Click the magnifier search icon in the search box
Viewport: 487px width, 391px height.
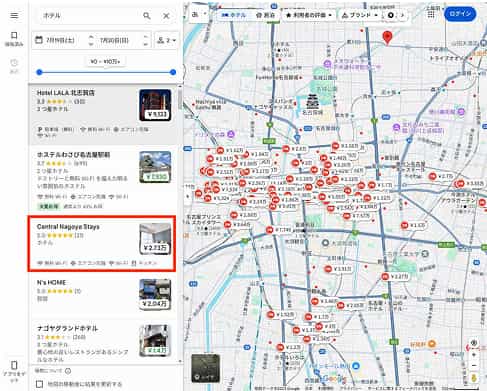click(147, 16)
